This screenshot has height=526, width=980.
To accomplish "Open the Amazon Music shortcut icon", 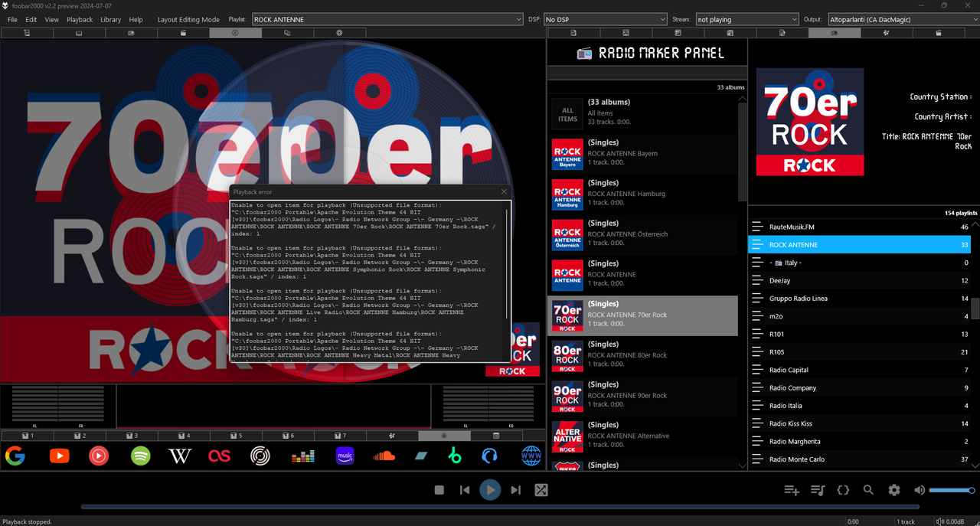I will 345,456.
